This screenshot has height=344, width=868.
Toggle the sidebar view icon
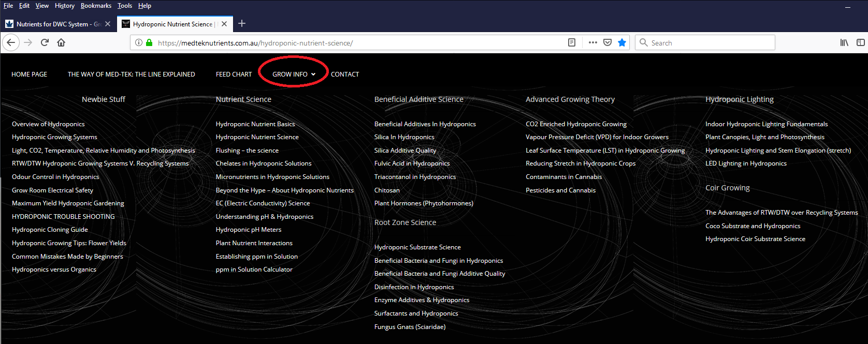point(860,42)
